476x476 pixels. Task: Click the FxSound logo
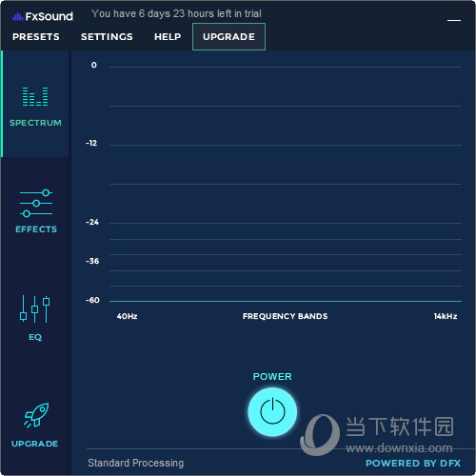click(43, 16)
